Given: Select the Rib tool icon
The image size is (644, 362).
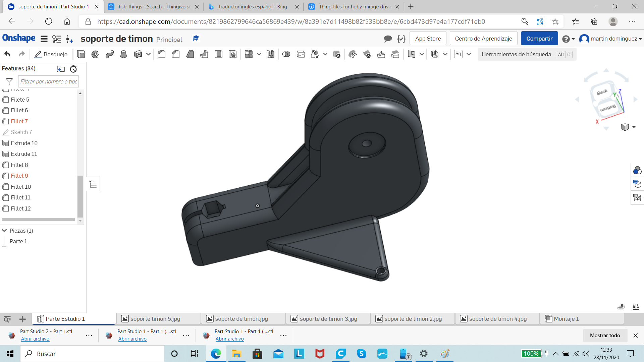Looking at the screenshot, I should tap(204, 54).
